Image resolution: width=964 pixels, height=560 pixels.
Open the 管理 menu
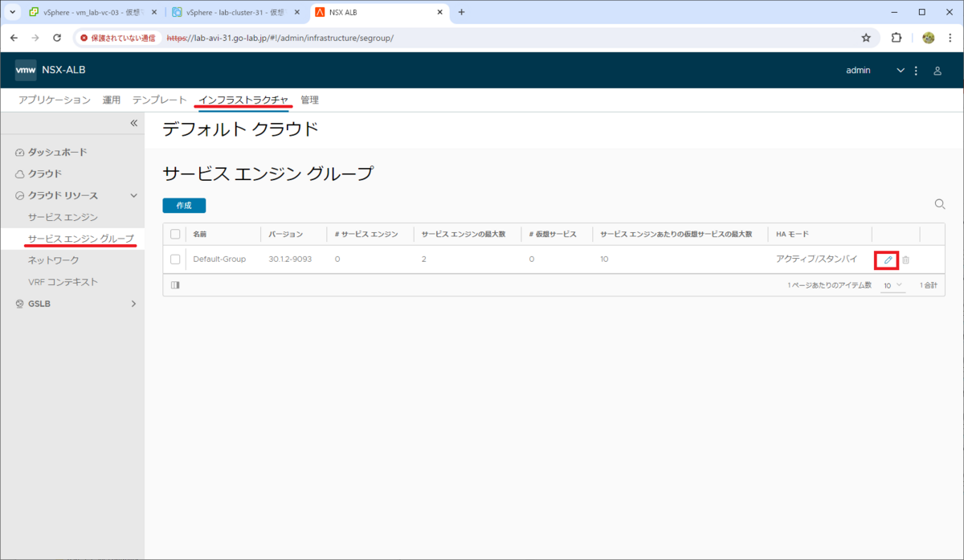click(309, 100)
